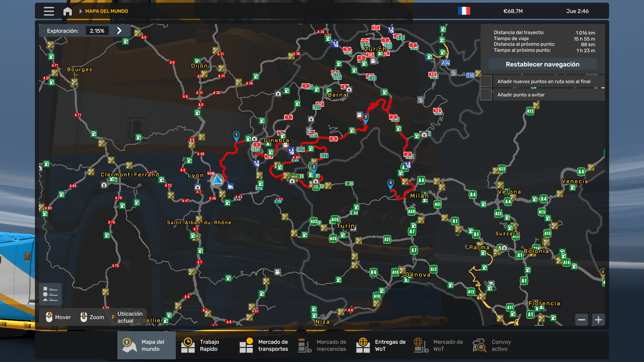
Task: Check the 'Añadir punto a evitar' box
Action: point(486,95)
